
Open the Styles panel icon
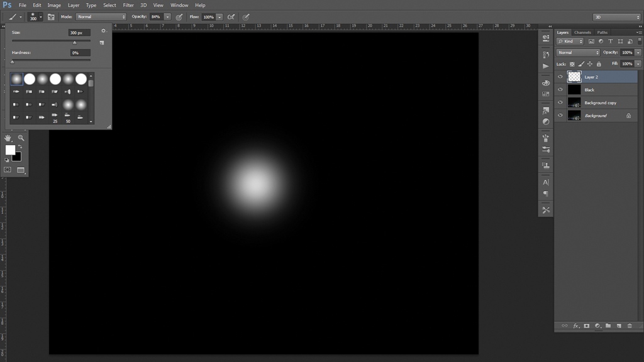546,111
